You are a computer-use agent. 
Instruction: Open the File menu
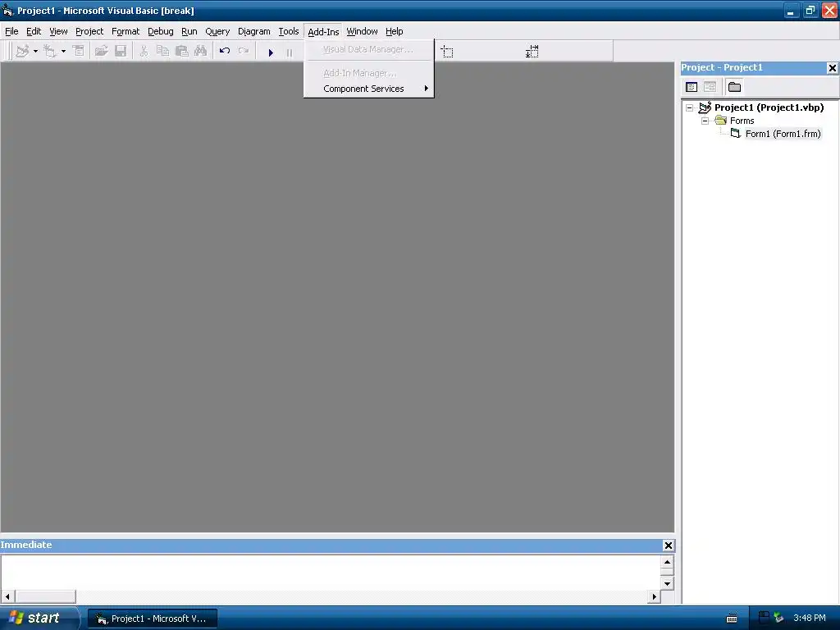pyautogui.click(x=11, y=32)
